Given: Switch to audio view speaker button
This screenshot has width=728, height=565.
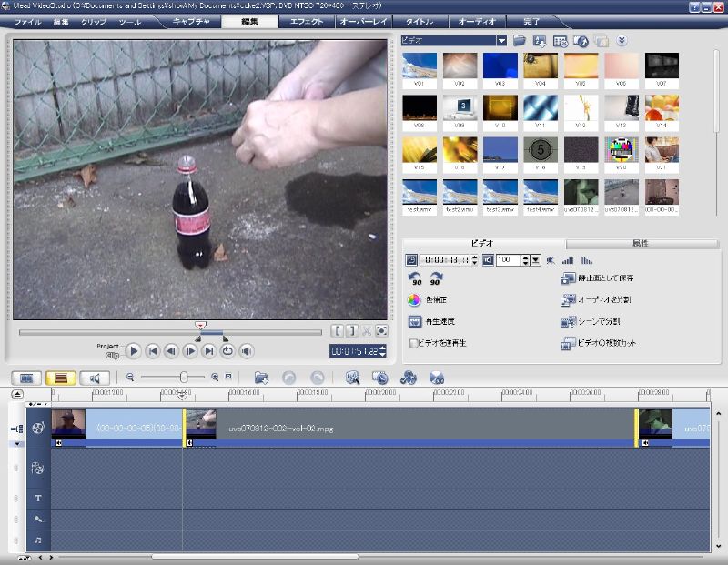Looking at the screenshot, I should 94,377.
